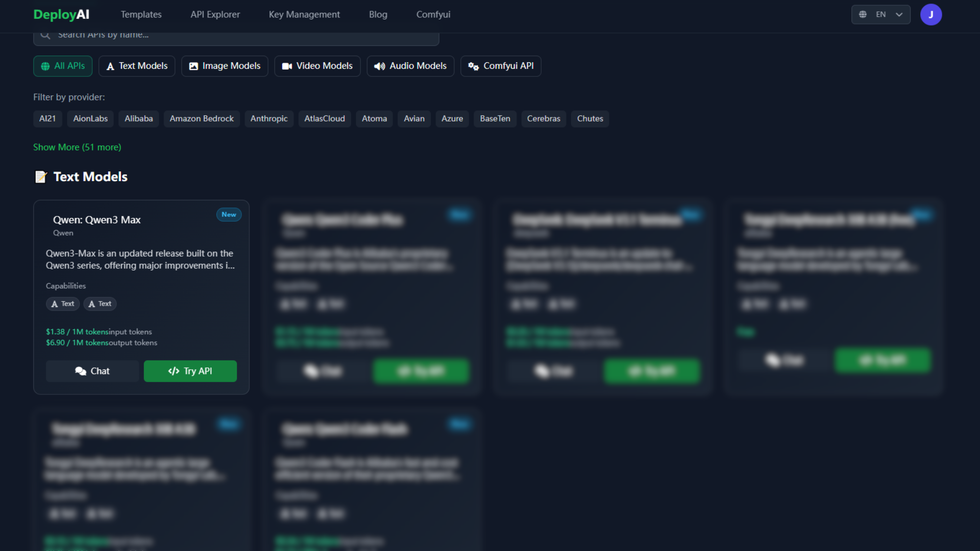Click the globe language icon
The width and height of the screenshot is (980, 551).
(x=863, y=14)
